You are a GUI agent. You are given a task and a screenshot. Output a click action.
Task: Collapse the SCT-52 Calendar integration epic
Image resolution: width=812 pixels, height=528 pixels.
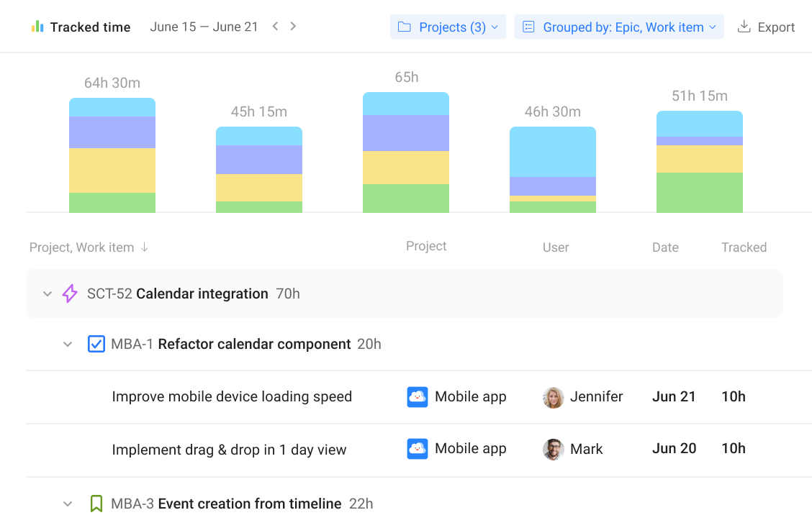point(48,293)
